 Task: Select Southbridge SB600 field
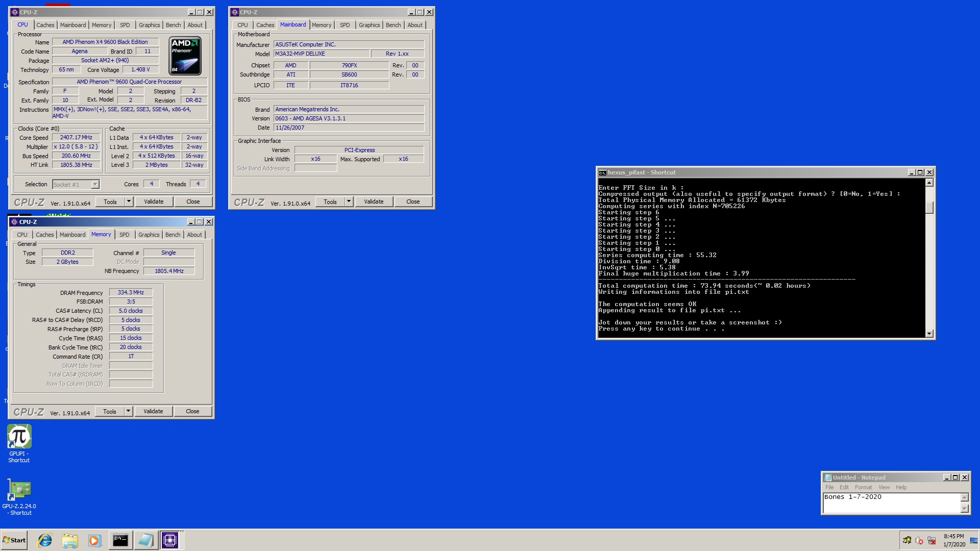(349, 74)
